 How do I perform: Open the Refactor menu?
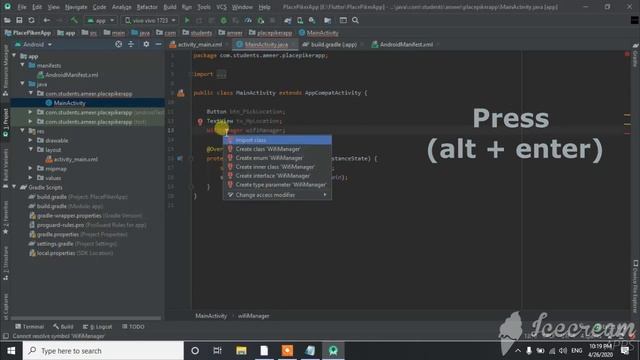[x=147, y=7]
